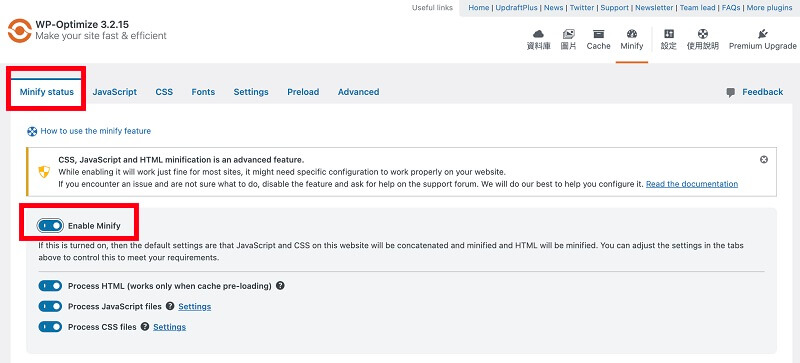This screenshot has height=363, width=800.
Task: Click the Useful links label
Action: tap(432, 8)
